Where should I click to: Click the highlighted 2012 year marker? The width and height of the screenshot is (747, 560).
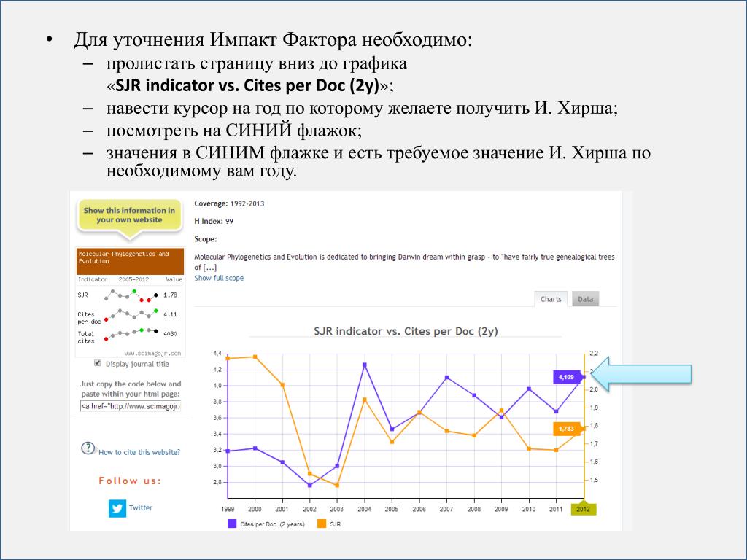pos(583,509)
